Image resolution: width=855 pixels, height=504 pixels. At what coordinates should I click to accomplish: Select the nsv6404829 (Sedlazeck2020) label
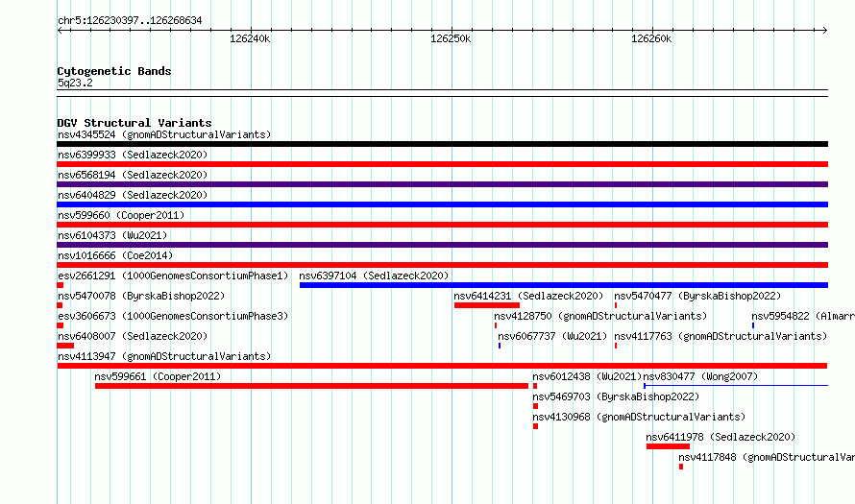[x=133, y=195]
